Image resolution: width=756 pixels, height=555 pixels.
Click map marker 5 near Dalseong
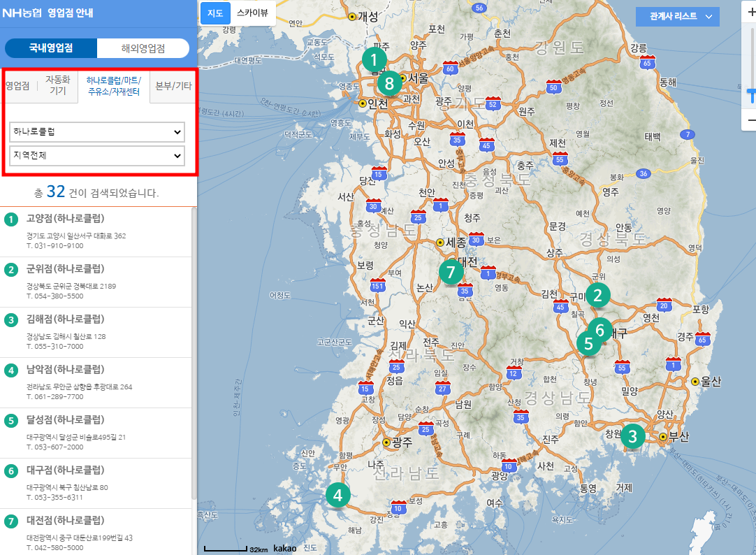(589, 343)
